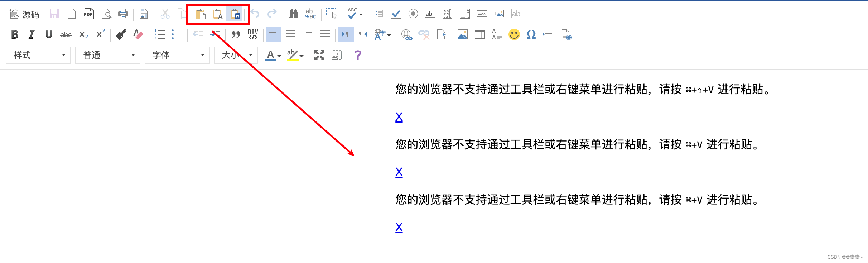Click the Save floppy disk icon

54,14
